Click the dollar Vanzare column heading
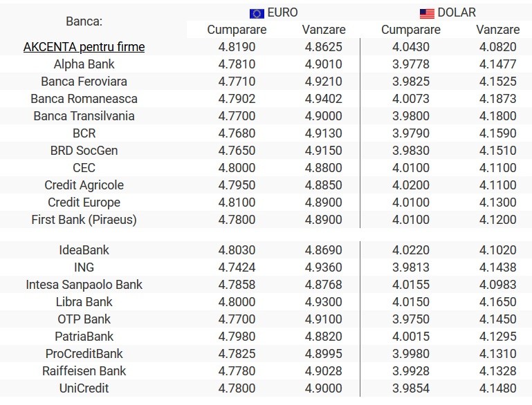The height and width of the screenshot is (405, 532). (497, 30)
